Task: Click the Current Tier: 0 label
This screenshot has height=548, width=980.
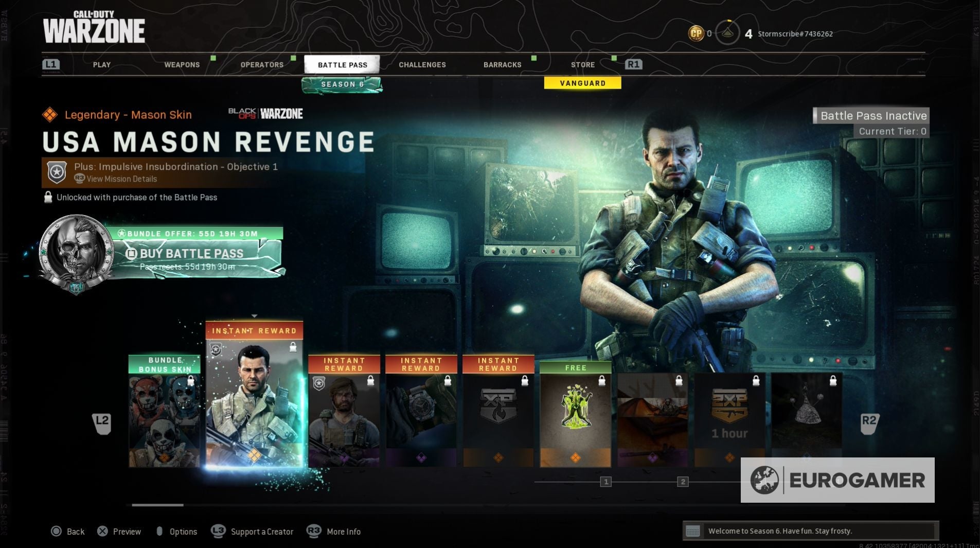Action: pyautogui.click(x=892, y=131)
